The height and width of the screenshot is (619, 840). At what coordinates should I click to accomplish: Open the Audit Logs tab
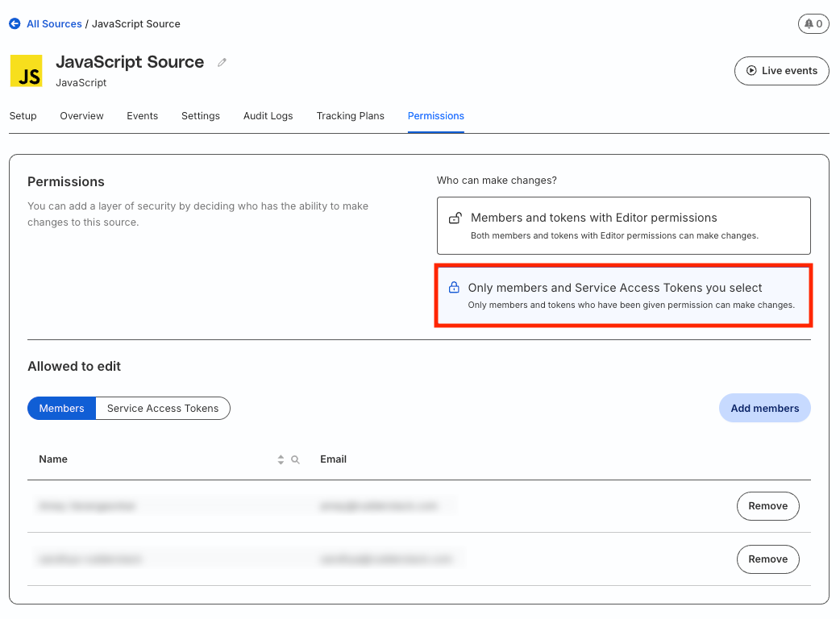268,116
